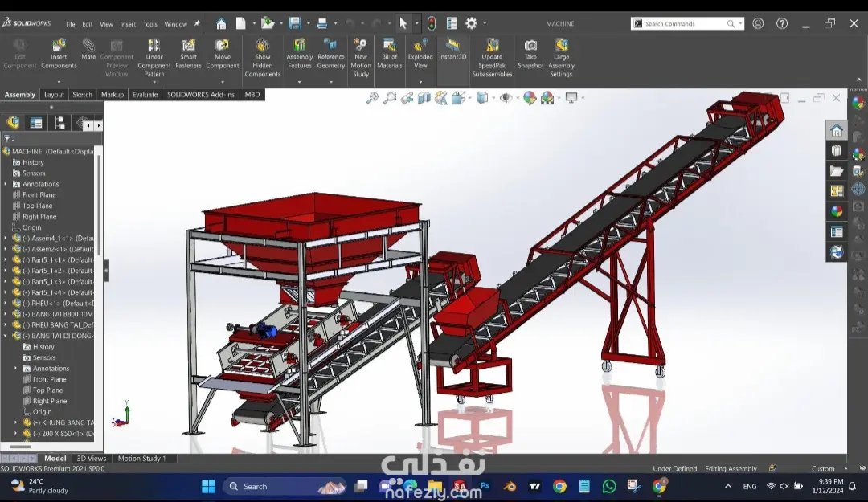
Task: Open the Appearances pane on task pane
Action: [837, 211]
